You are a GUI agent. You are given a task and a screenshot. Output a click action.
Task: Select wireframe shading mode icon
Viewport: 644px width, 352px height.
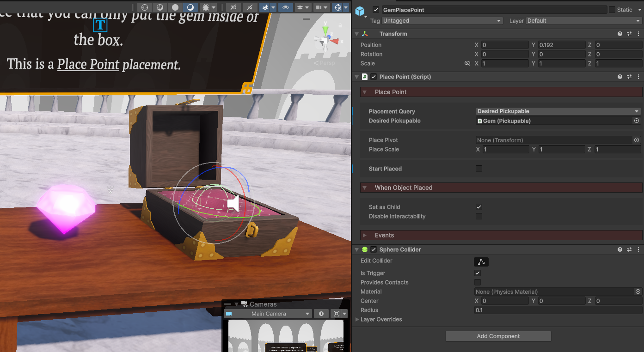[x=145, y=7]
